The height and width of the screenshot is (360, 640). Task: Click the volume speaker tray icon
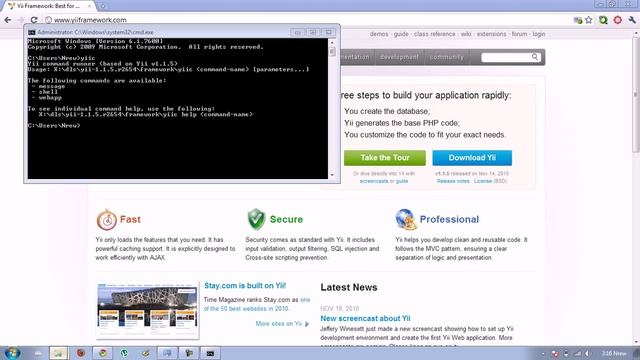pyautogui.click(x=587, y=353)
